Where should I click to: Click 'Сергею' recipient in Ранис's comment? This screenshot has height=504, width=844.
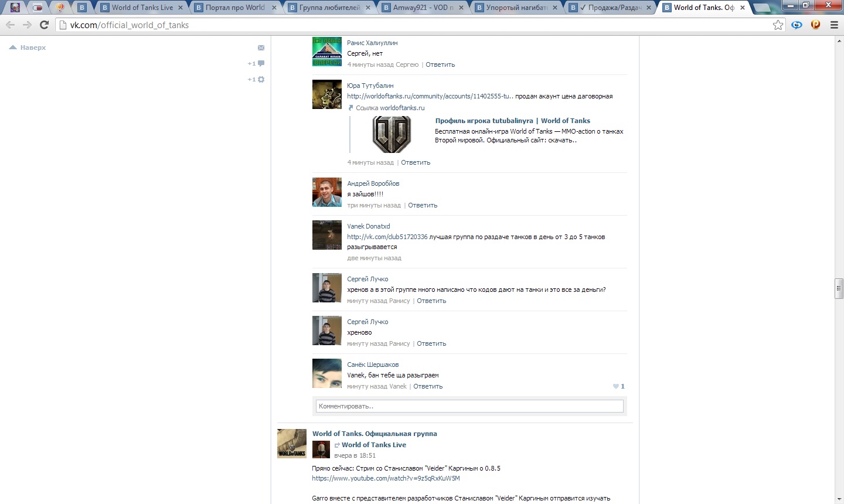(407, 64)
